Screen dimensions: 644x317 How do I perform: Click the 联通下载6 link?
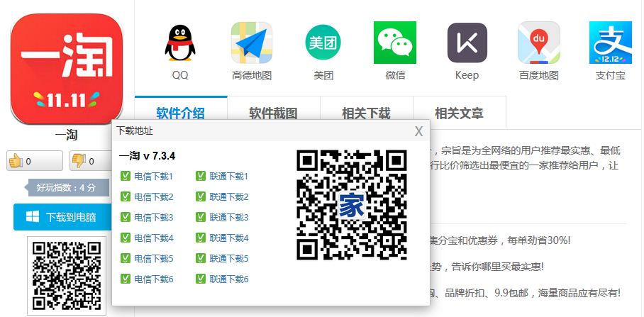tap(229, 279)
